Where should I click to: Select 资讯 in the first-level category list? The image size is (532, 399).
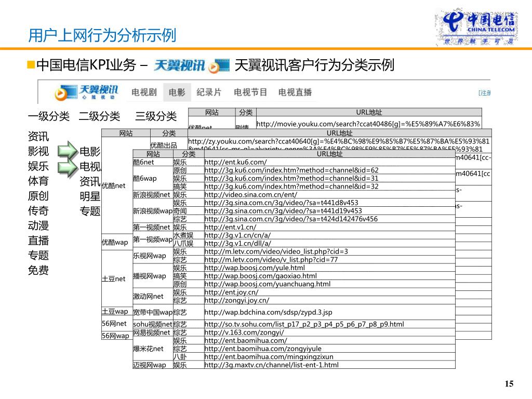tap(38, 137)
